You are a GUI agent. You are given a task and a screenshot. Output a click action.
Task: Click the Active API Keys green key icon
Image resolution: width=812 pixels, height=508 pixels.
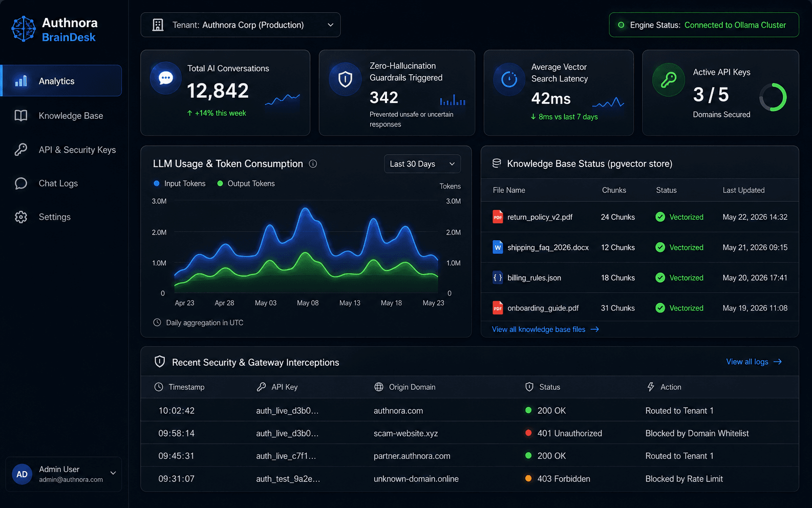669,80
